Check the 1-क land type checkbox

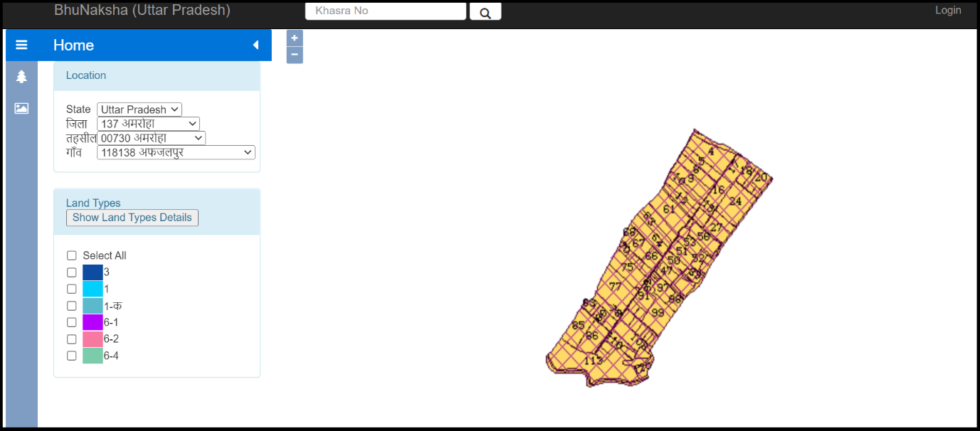coord(71,305)
